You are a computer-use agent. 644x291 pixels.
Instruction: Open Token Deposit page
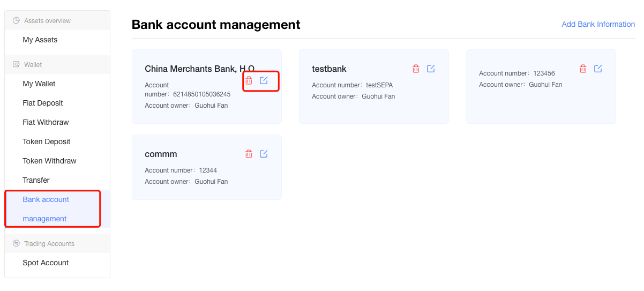point(47,141)
